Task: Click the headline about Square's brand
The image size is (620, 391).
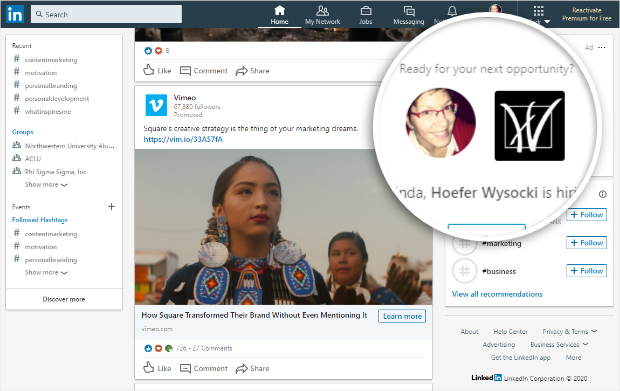Action: 254,315
